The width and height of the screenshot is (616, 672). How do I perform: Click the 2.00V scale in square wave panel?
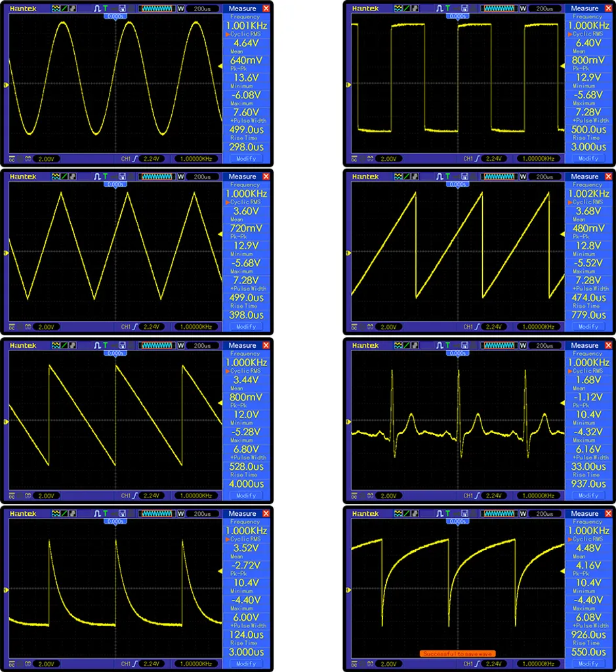pyautogui.click(x=388, y=159)
